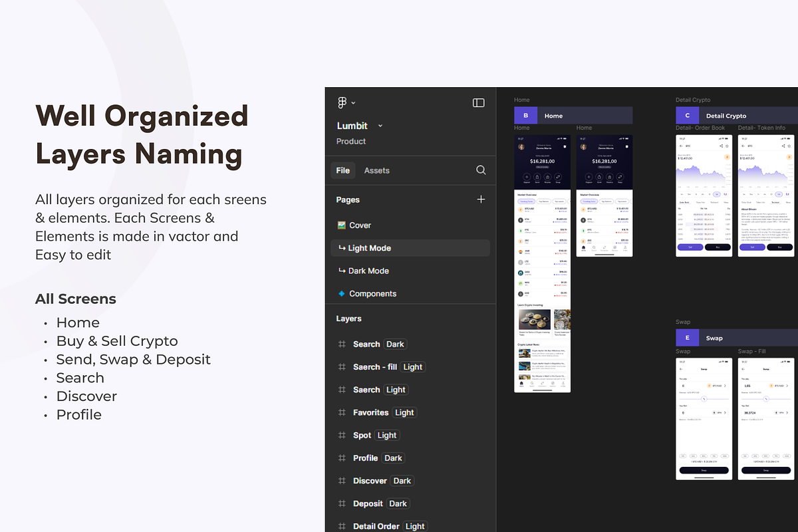This screenshot has height=532, width=798.
Task: Add a new page with plus icon
Action: 481,199
